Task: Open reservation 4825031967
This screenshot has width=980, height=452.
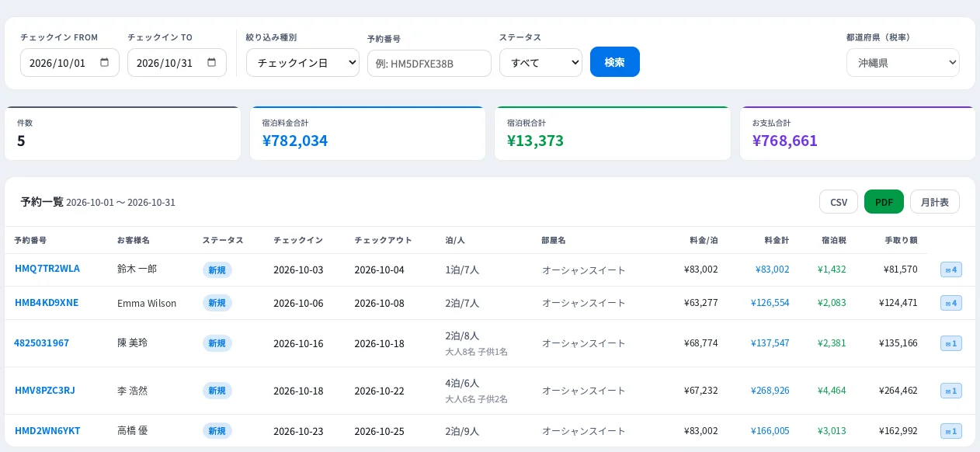Action: pyautogui.click(x=41, y=342)
